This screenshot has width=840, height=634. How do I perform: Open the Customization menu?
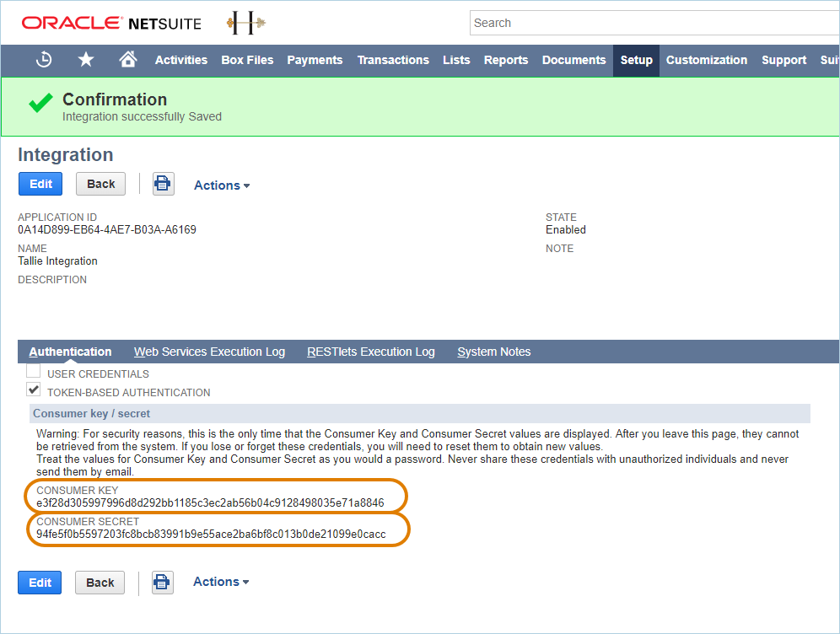pos(707,60)
